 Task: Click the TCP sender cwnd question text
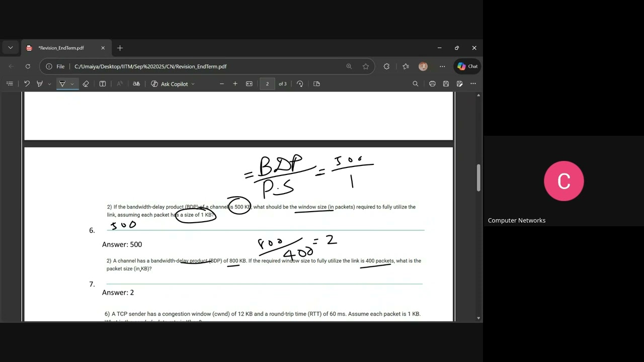(x=263, y=314)
